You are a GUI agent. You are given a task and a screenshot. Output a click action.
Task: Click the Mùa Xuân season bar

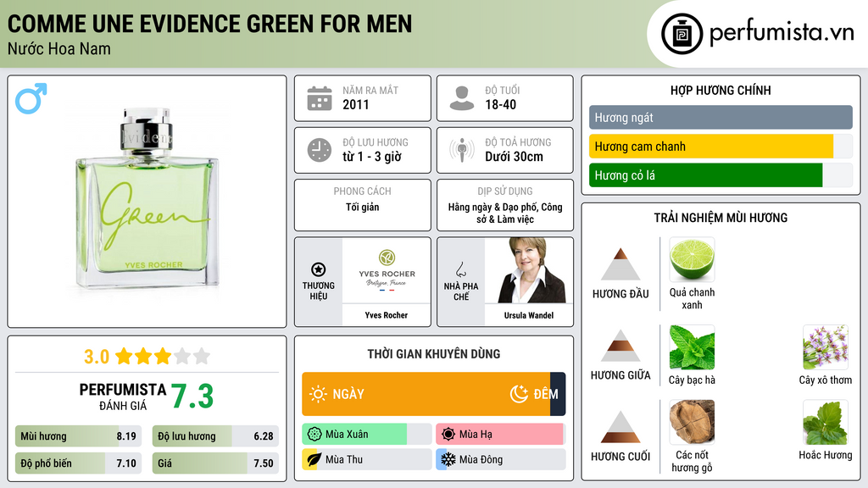(366, 435)
